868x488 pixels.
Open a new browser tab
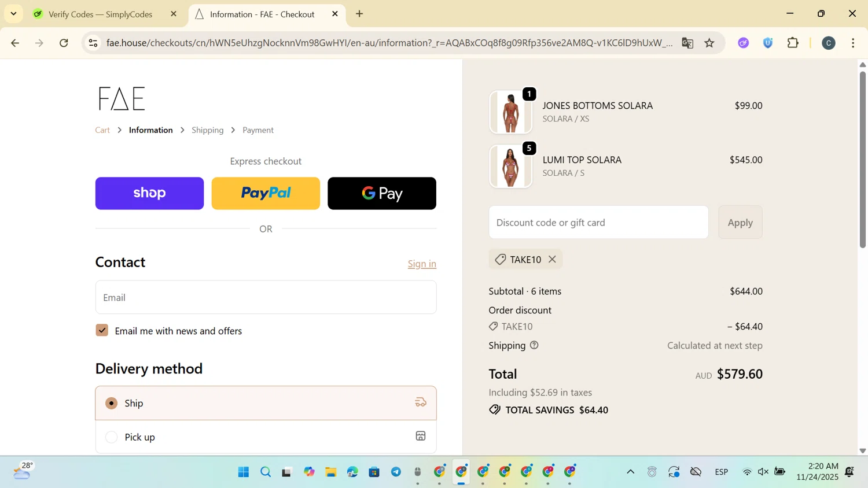[x=360, y=14]
